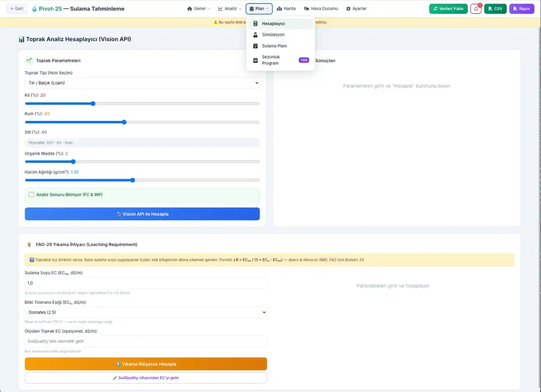The image size is (541, 392).
Task: Click the Harita map icon in navbar
Action: 280,9
